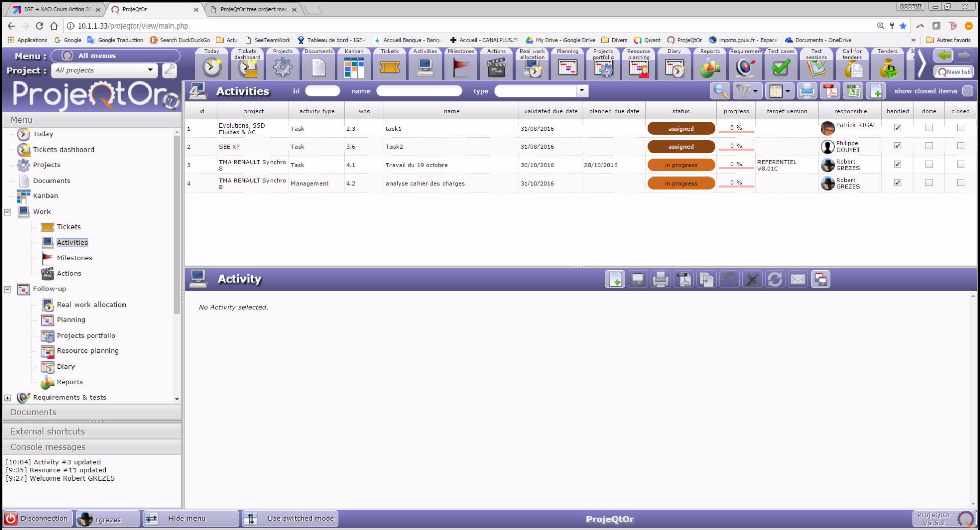Export activities list to PDF icon
Viewport: 980px width, 530px height.
pyautogui.click(x=830, y=91)
